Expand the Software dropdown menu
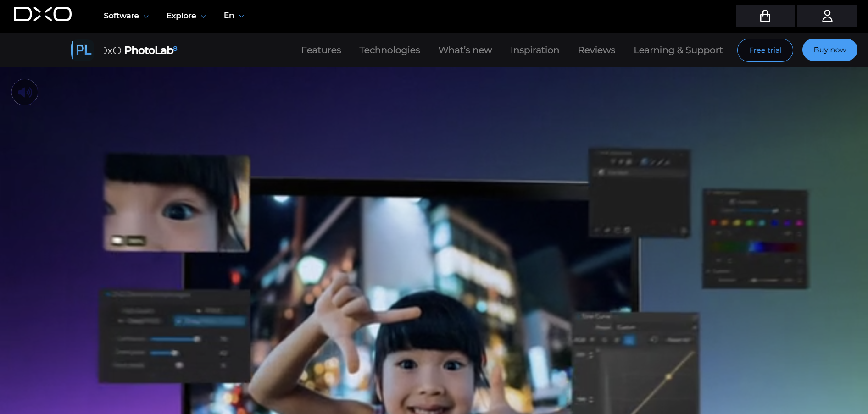868x414 pixels. (x=126, y=16)
